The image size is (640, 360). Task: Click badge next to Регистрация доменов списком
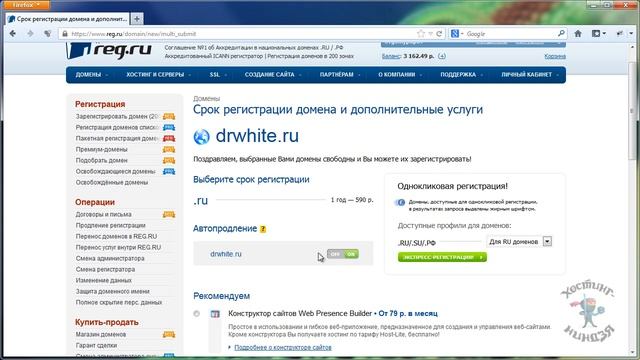coord(169,128)
